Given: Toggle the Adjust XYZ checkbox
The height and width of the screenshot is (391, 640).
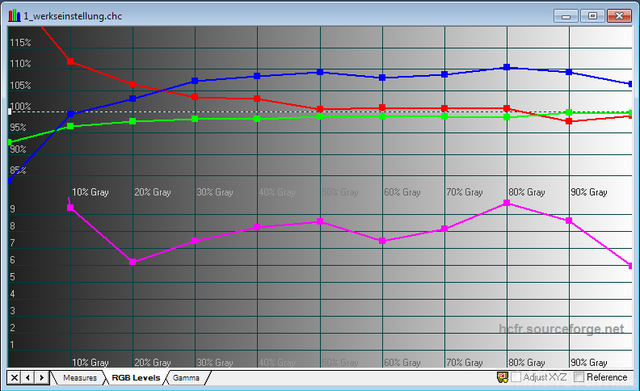Looking at the screenshot, I should point(516,377).
